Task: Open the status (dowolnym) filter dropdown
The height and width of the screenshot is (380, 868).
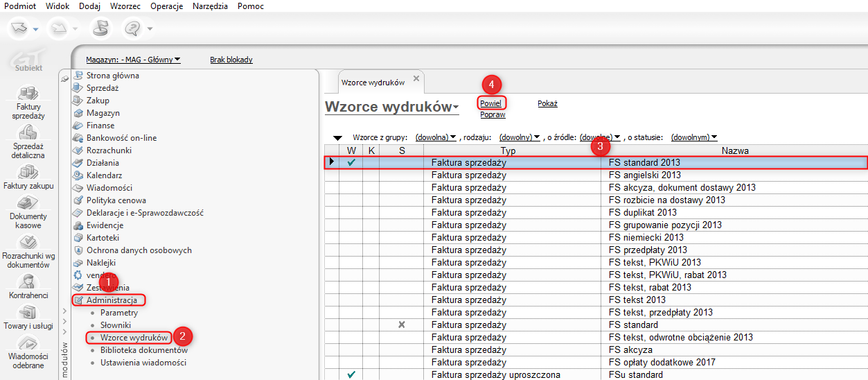Action: coord(693,137)
